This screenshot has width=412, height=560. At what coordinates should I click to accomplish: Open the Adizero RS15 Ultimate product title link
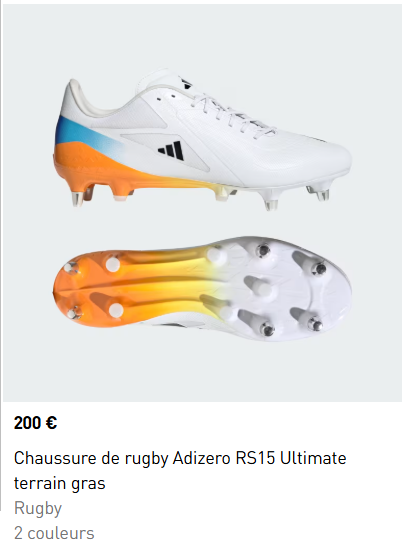tap(180, 470)
